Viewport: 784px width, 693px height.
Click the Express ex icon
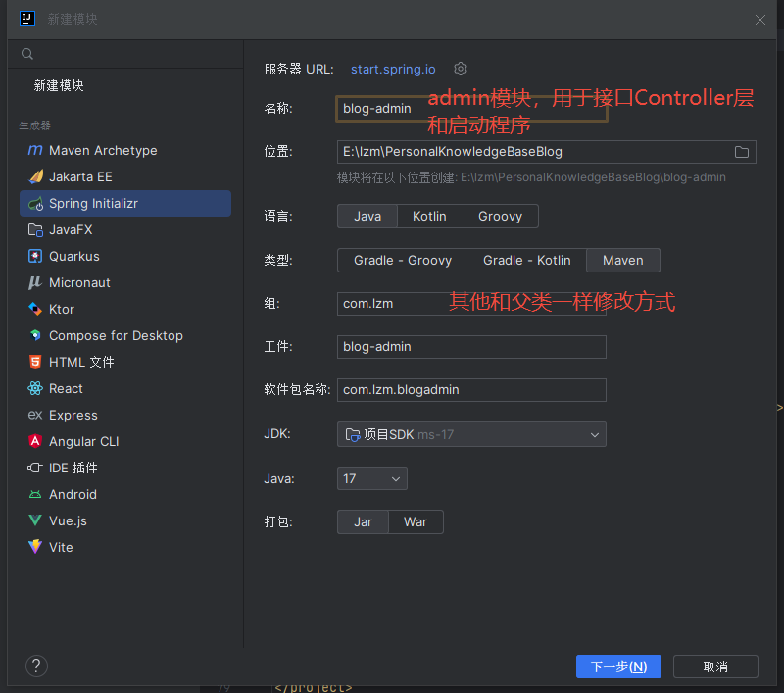[x=35, y=415]
